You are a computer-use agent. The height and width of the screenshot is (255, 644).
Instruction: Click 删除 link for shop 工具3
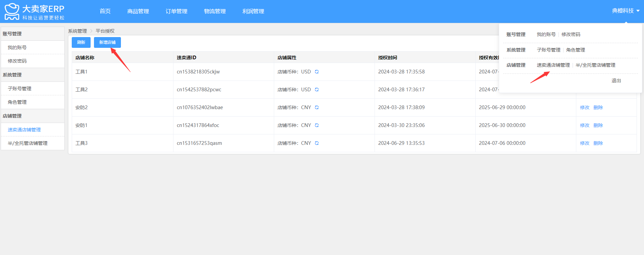pos(598,143)
